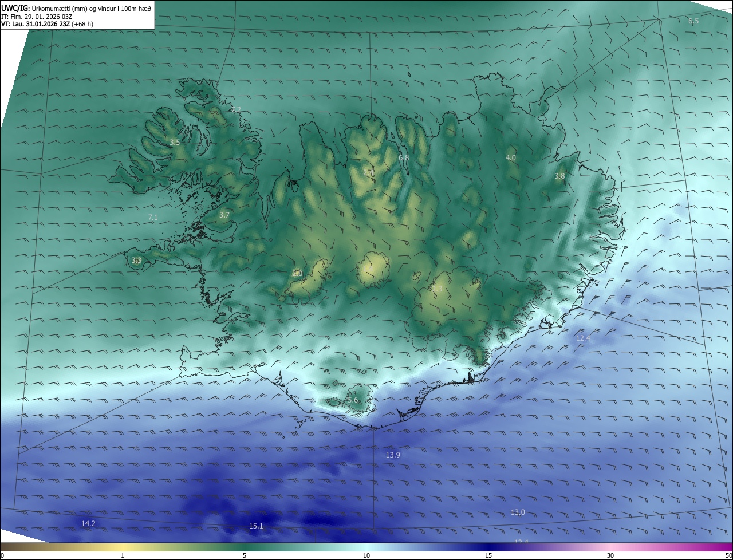Click the 15.1 value over the darkest blue ocean area
This screenshot has height=560, width=733.
click(256, 526)
